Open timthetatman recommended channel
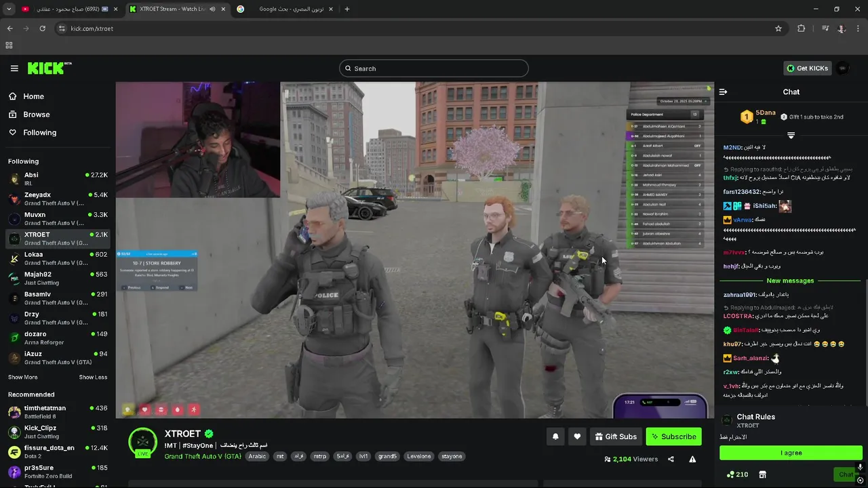Image resolution: width=868 pixels, height=488 pixels. [58, 412]
